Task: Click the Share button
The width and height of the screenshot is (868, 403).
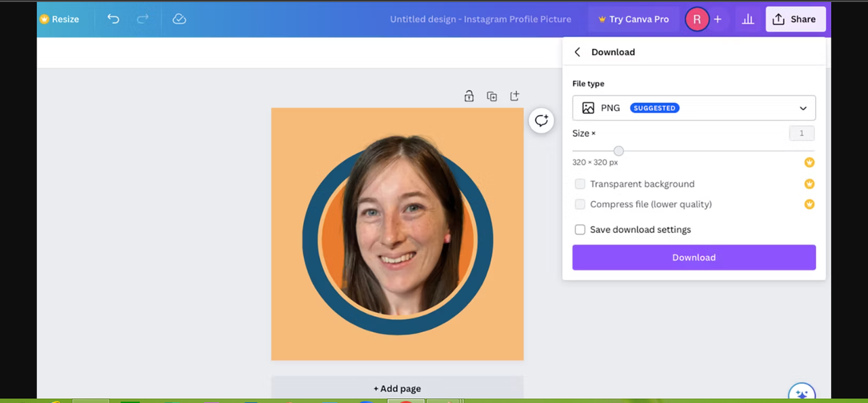Action: (795, 19)
